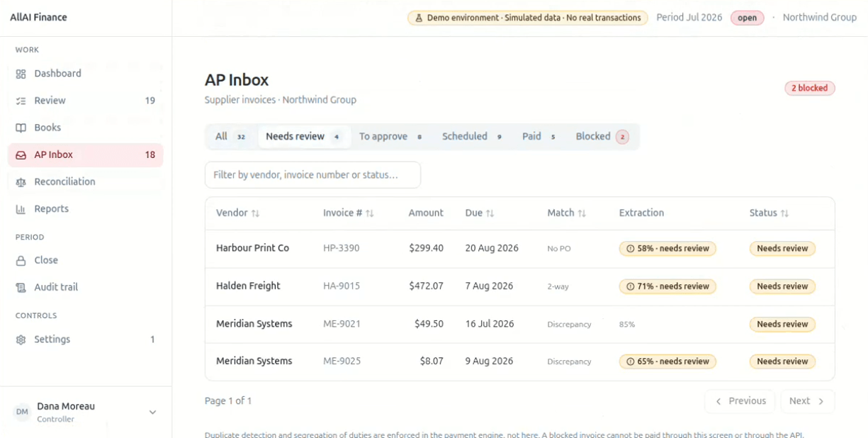
Task: Click invoice number HA-9015
Action: click(x=342, y=286)
